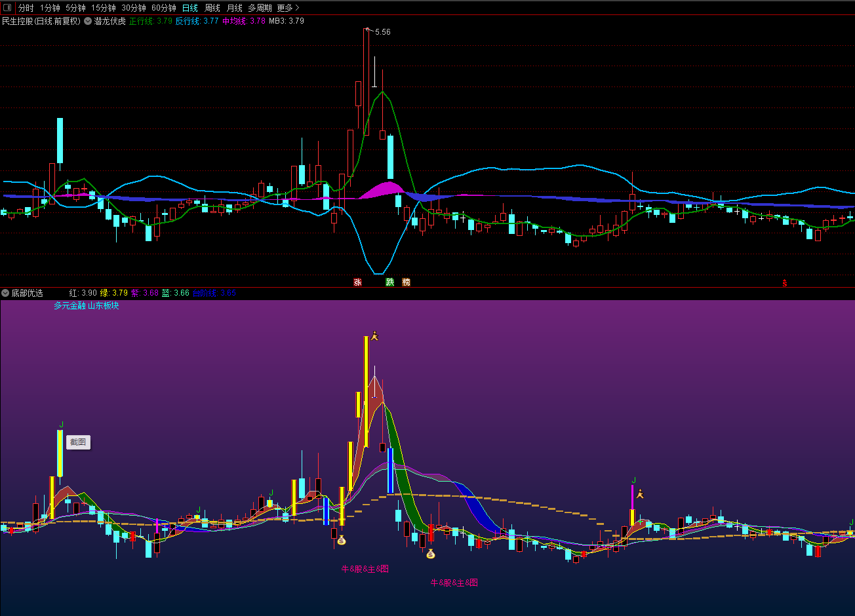Expand the 底部优选 indicator dropdown arrow
The height and width of the screenshot is (616, 855).
(x=5, y=293)
